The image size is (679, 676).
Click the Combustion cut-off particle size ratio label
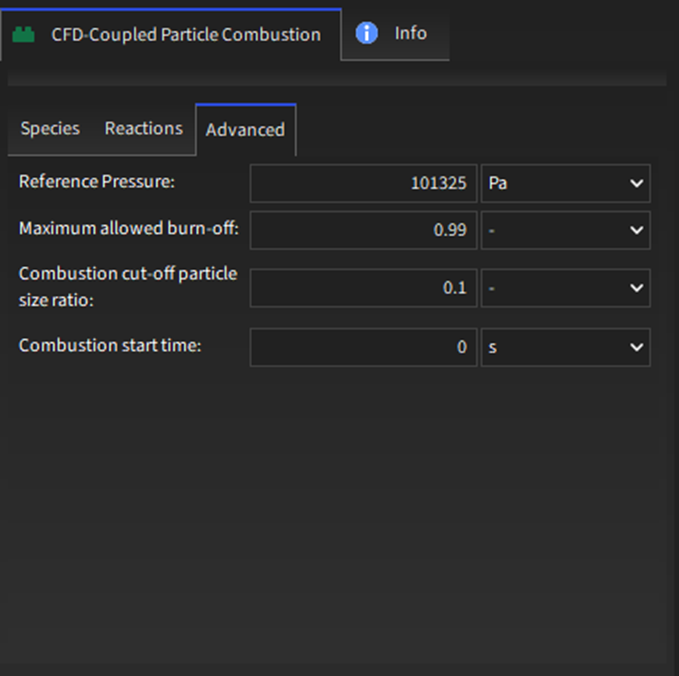click(128, 286)
